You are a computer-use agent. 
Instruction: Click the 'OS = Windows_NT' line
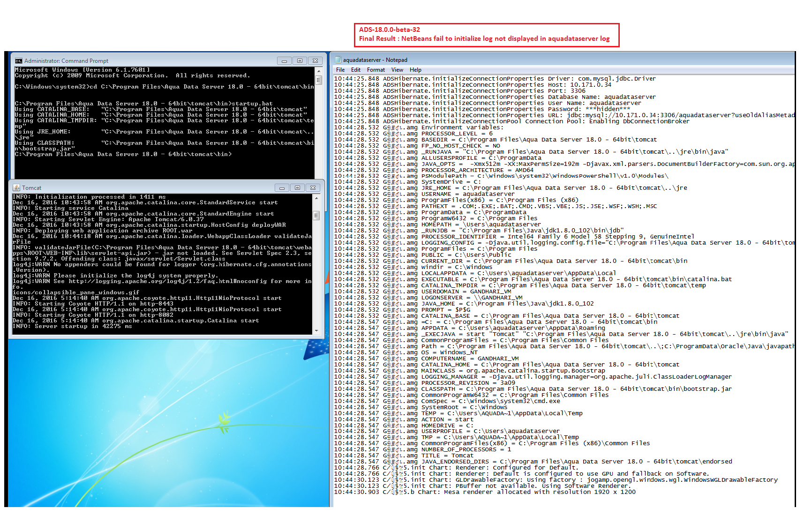point(406,352)
